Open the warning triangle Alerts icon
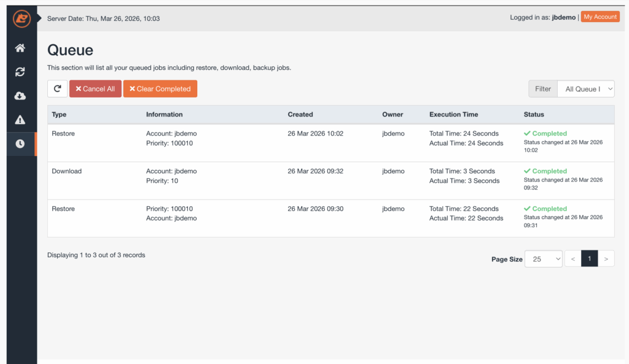Screen dimensions: 629x364 point(20,120)
